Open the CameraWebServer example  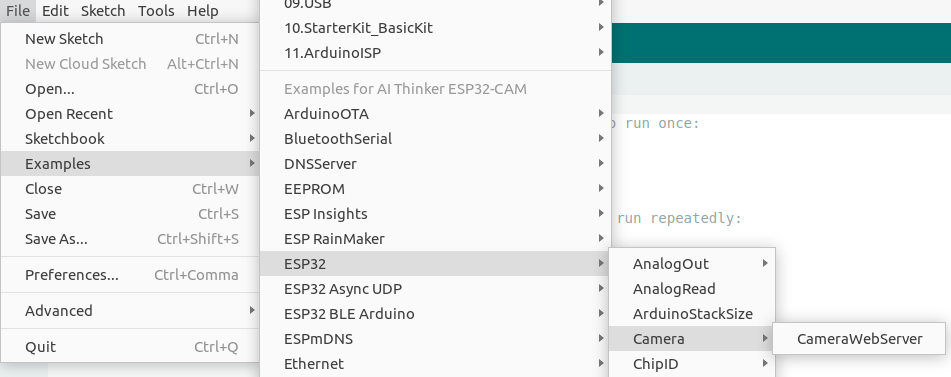(x=859, y=339)
